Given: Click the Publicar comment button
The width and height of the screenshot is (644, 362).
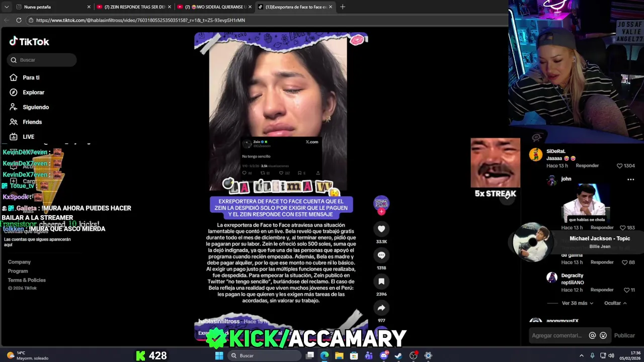Looking at the screenshot, I should (x=624, y=335).
